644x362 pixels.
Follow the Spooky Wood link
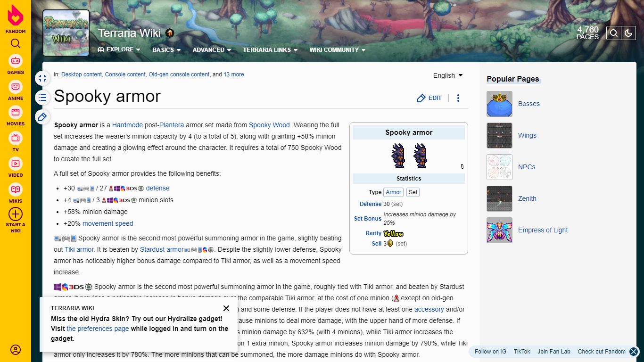tap(269, 125)
